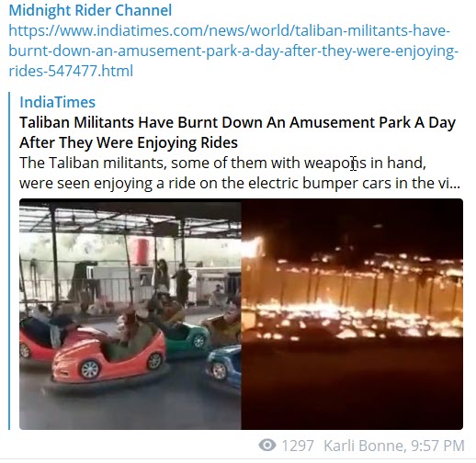Click the green bumper car in photo
This screenshot has width=476, height=463.
187,337
